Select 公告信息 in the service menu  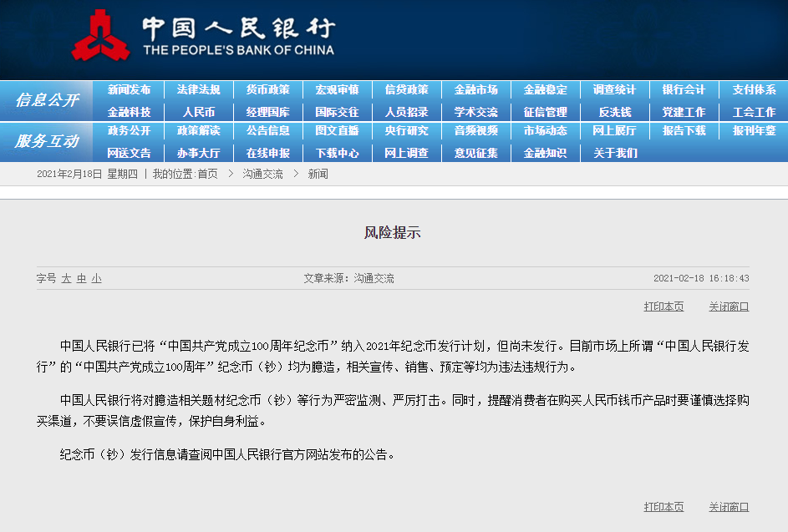267,130
